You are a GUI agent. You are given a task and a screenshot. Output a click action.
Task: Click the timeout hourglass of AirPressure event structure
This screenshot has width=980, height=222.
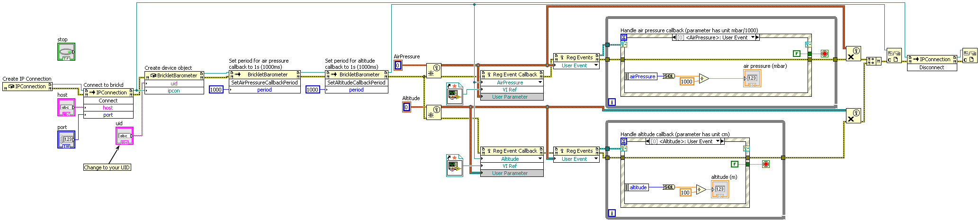coord(624,37)
